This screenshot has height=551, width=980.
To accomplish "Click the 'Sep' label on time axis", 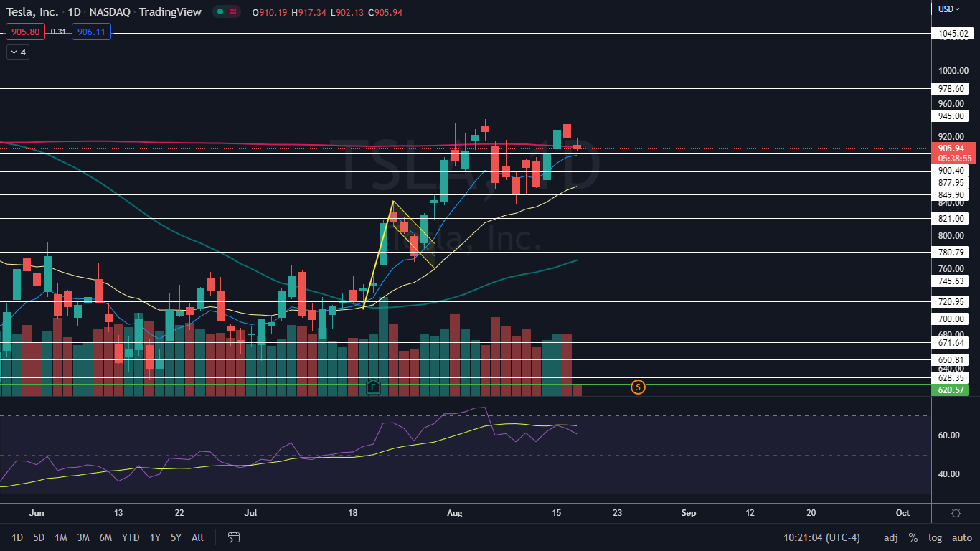I will click(x=689, y=513).
